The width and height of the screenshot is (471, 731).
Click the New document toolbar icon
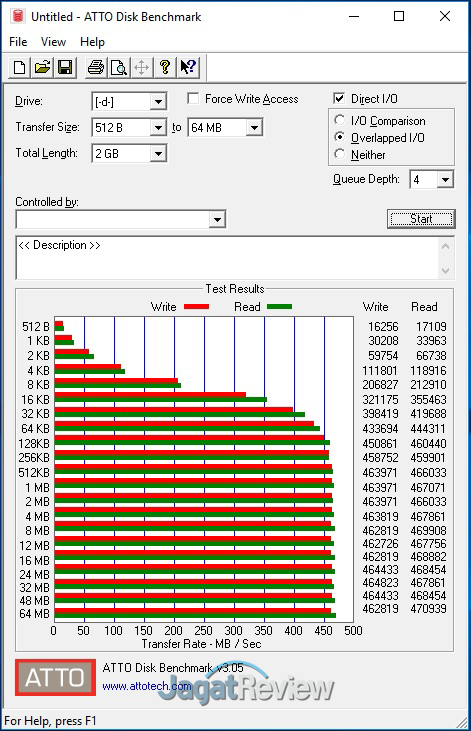click(20, 68)
